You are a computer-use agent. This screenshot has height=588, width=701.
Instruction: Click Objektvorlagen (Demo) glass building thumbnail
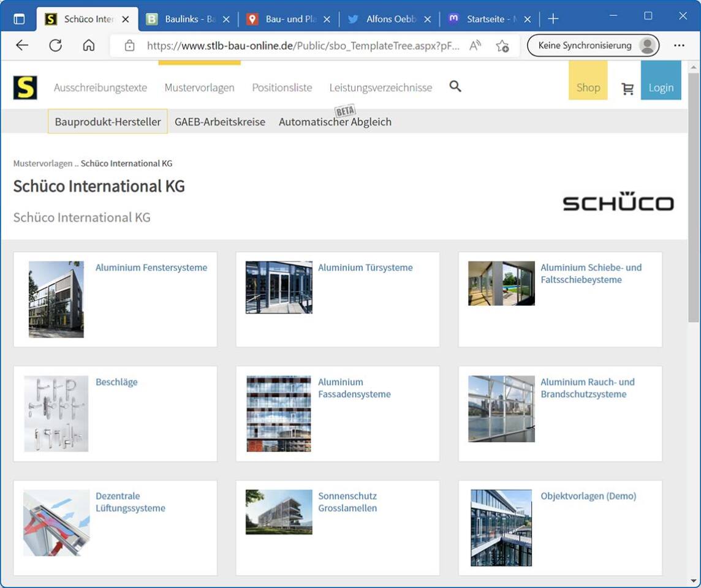[501, 528]
